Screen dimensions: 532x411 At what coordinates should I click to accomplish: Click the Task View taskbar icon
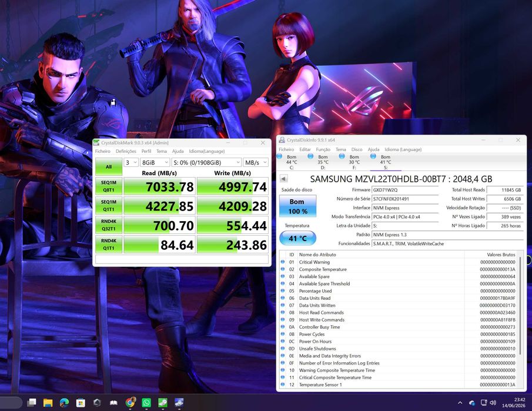pos(32,403)
